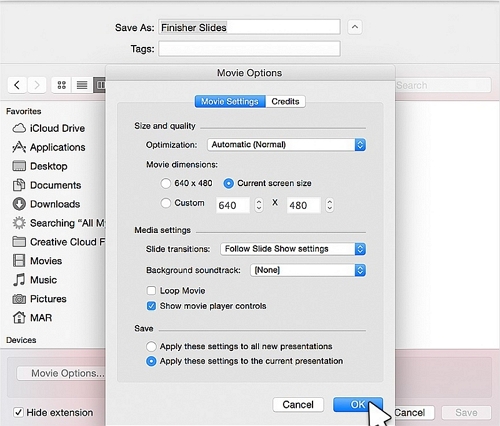Cancel the Movie Options dialog
500x426 pixels.
[298, 405]
